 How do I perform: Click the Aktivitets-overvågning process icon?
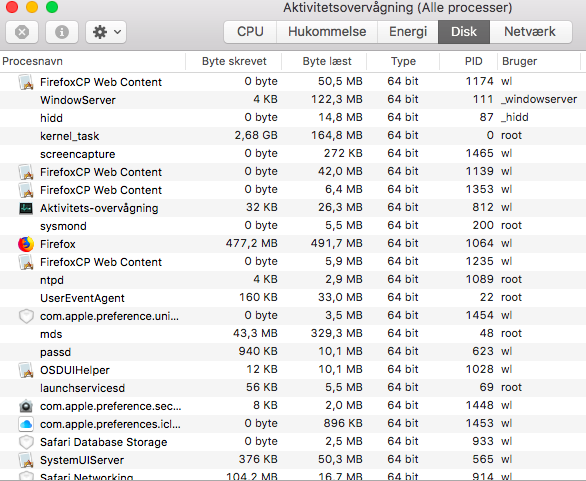[26, 208]
